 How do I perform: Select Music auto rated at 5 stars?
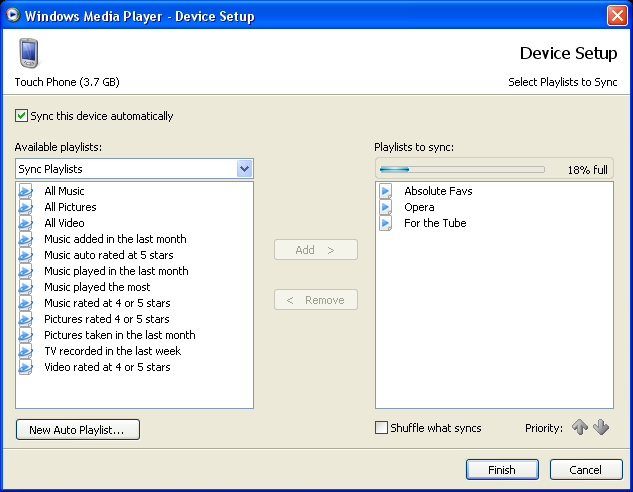coord(109,255)
